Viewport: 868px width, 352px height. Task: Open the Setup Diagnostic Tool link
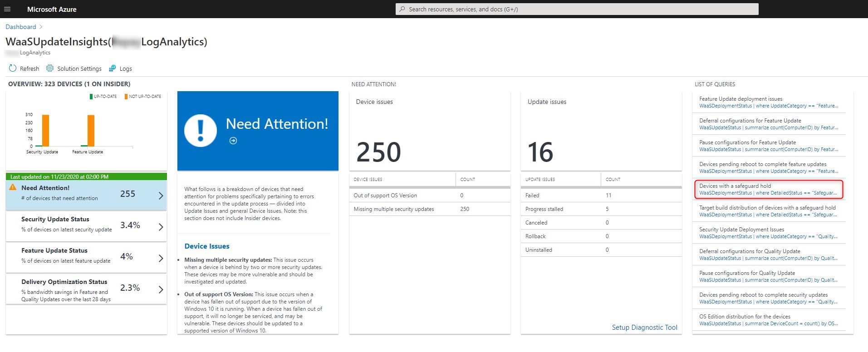[x=644, y=328]
